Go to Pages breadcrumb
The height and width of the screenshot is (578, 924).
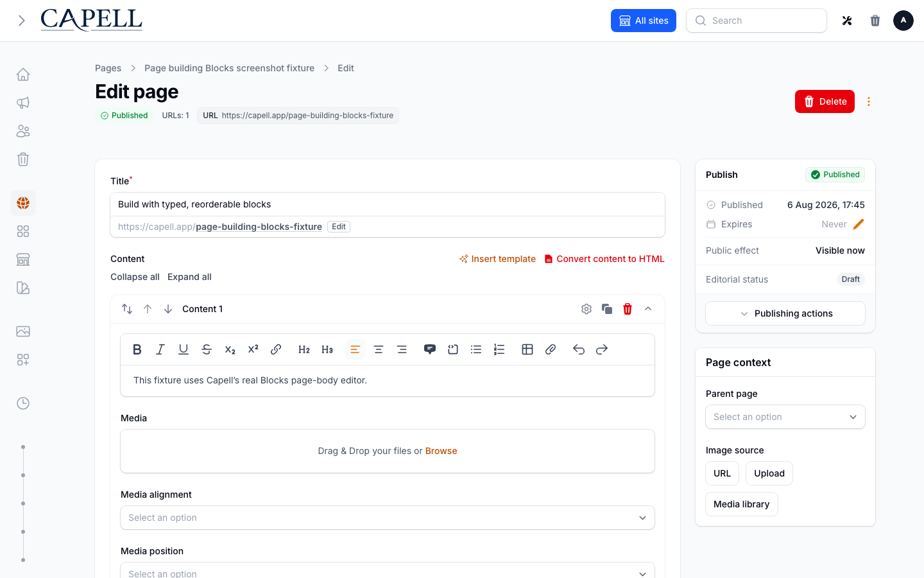pyautogui.click(x=108, y=68)
